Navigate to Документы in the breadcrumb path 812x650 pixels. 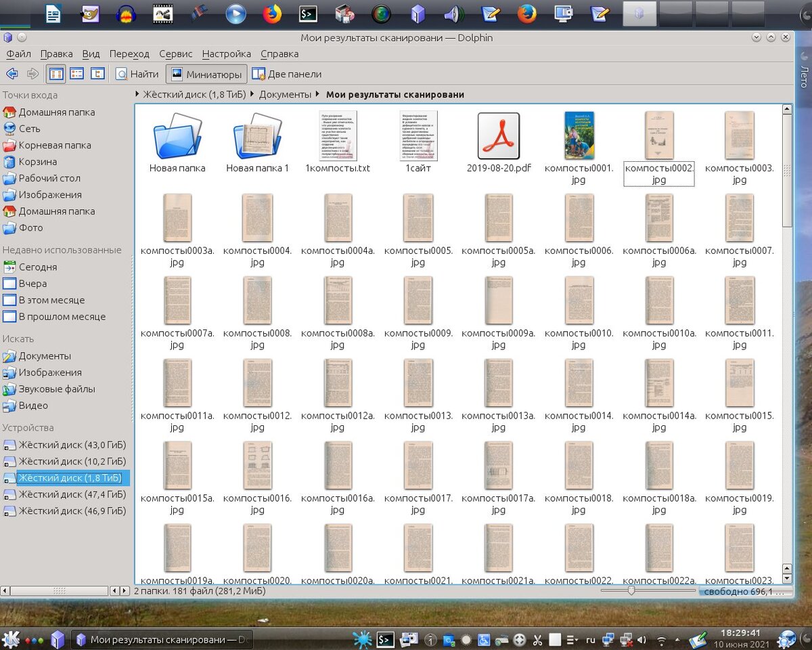[285, 95]
